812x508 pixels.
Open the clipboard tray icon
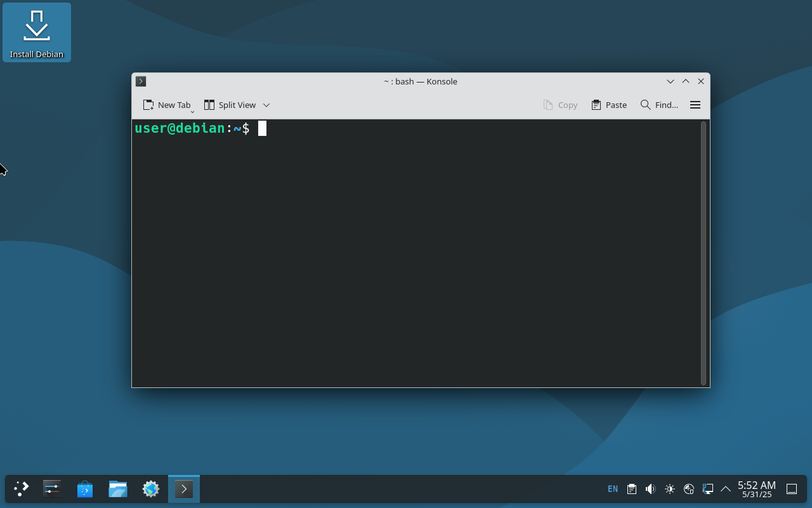pos(632,488)
